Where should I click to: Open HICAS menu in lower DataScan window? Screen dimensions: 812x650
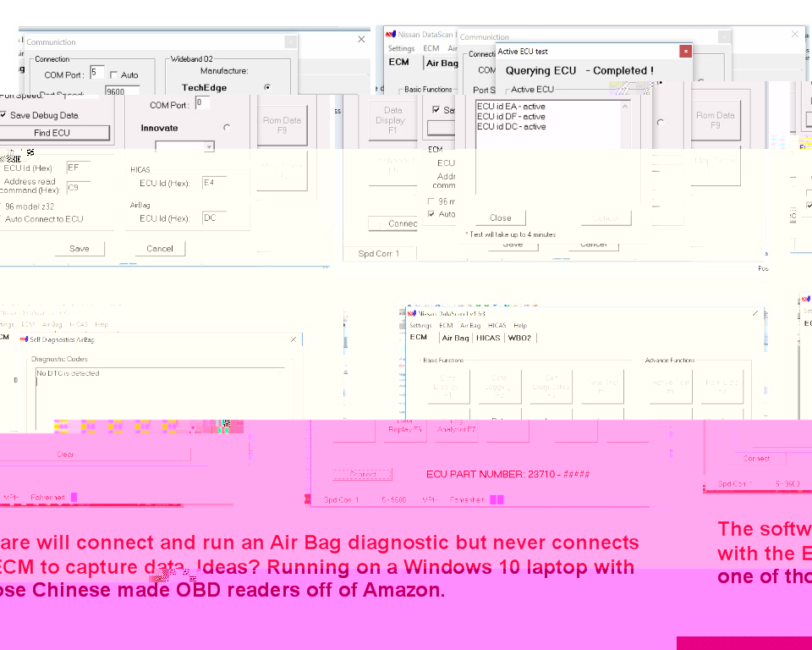497,326
